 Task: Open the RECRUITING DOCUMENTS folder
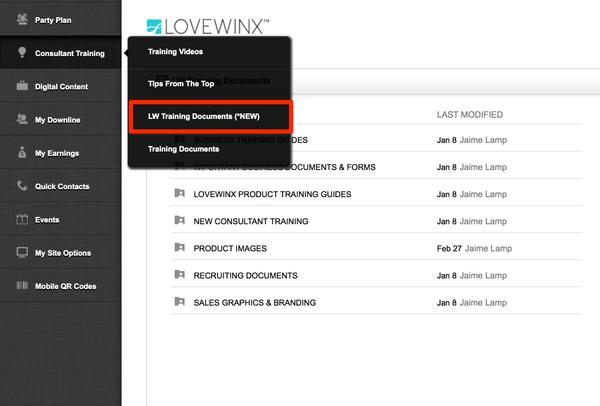point(245,276)
